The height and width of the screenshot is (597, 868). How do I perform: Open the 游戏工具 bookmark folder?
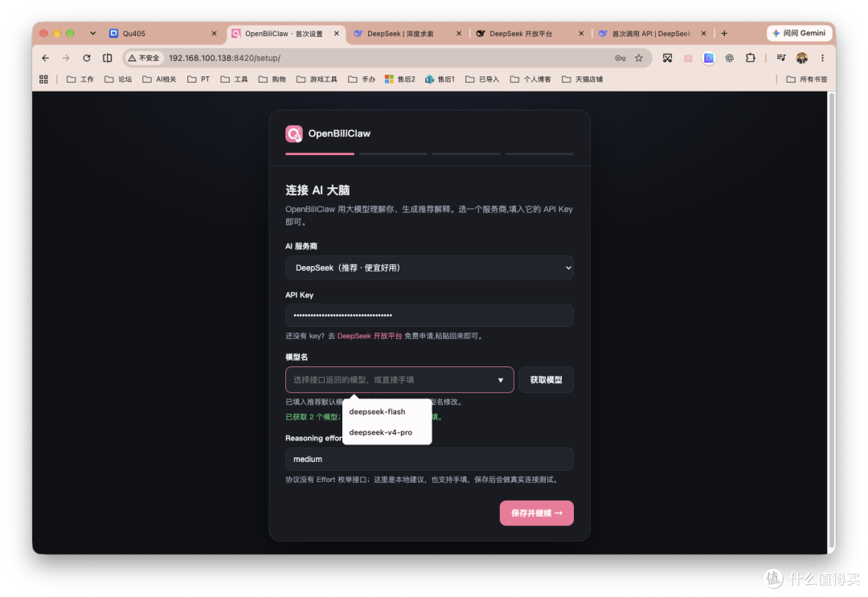click(x=317, y=79)
